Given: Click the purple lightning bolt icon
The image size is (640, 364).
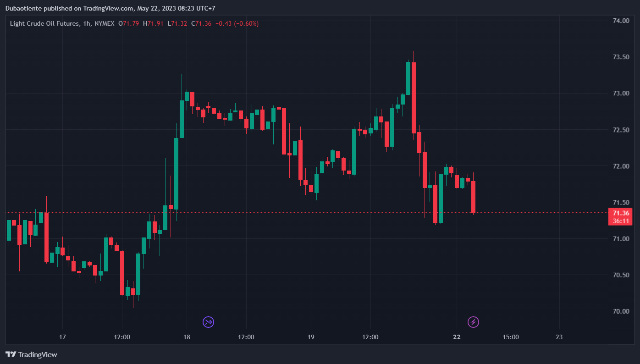Looking at the screenshot, I should click(x=473, y=322).
